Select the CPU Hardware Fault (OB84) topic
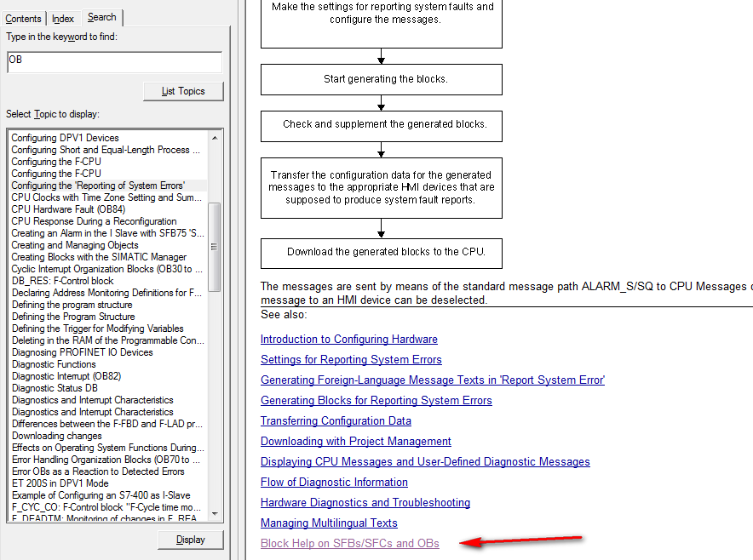Viewport: 753px width, 560px height. click(x=68, y=209)
